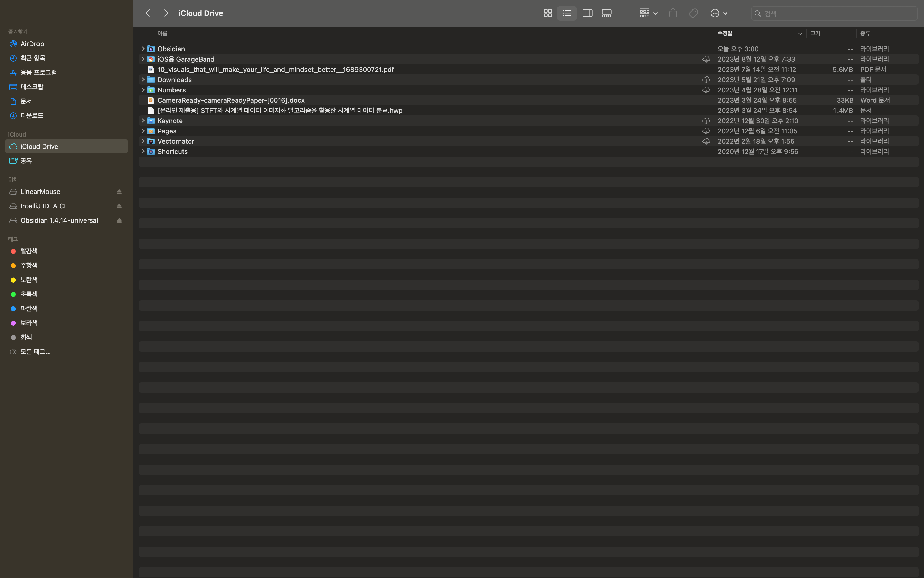Sort by 이름 column header
This screenshot has width=924, height=578.
(162, 33)
